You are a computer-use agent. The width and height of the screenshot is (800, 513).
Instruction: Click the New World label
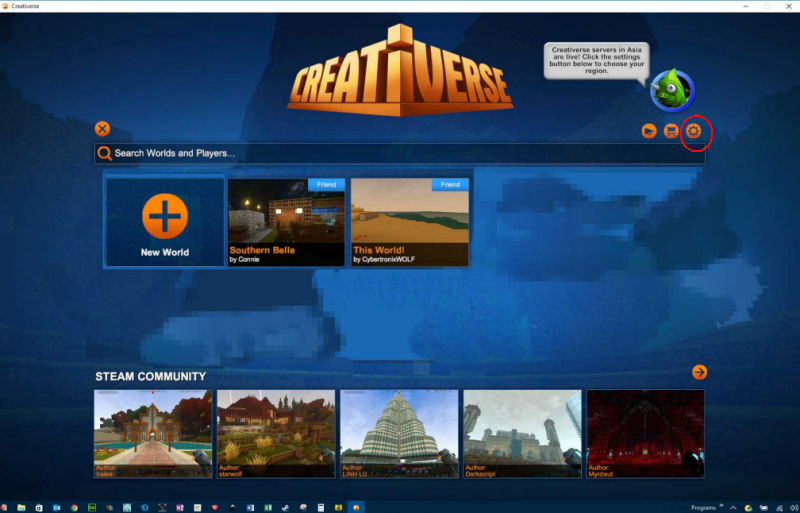pos(165,252)
